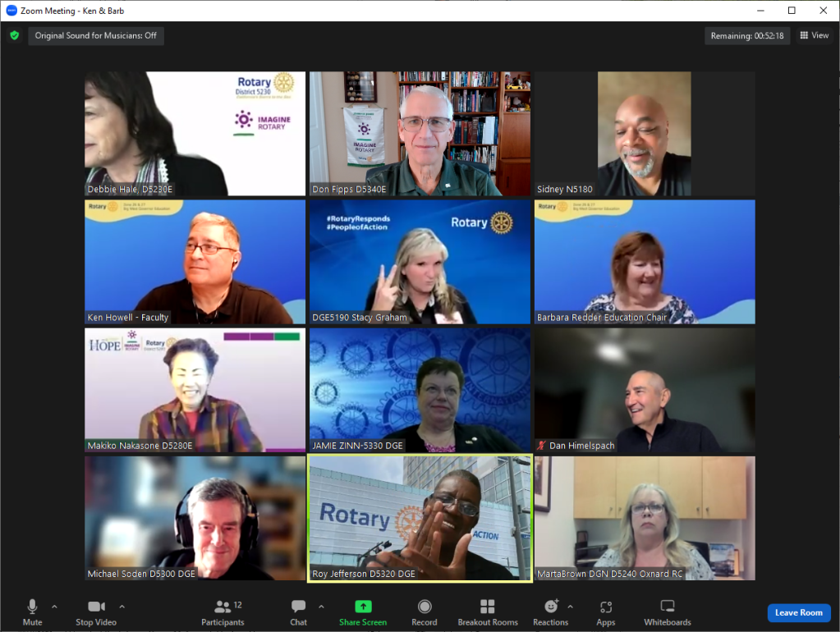The height and width of the screenshot is (632, 840).
Task: Expand video options arrow beside Stop Video
Action: pos(122,607)
